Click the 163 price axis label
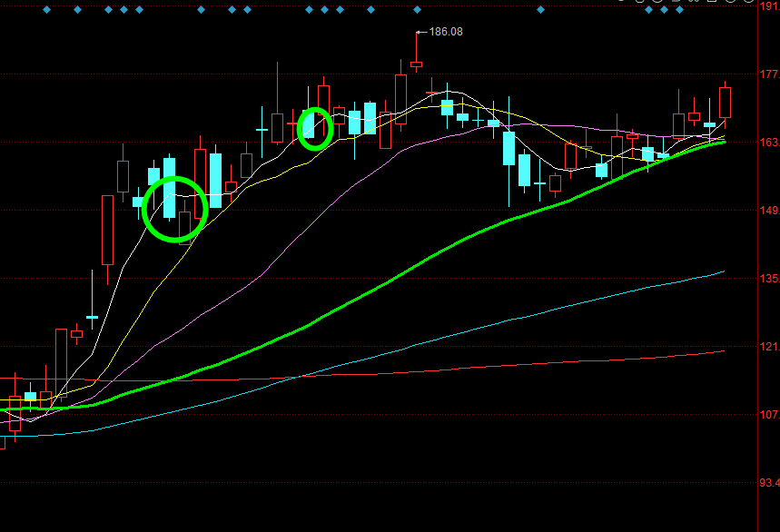The width and height of the screenshot is (780, 532). 769,143
